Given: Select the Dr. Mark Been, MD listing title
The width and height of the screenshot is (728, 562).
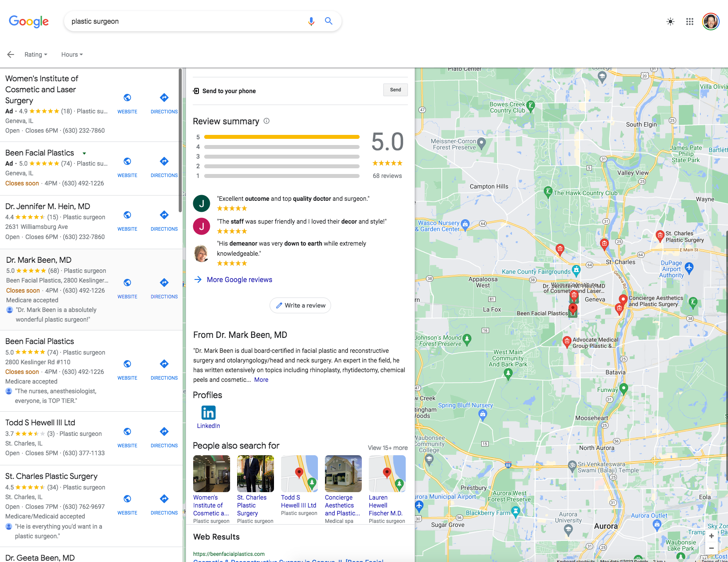Looking at the screenshot, I should (39, 260).
